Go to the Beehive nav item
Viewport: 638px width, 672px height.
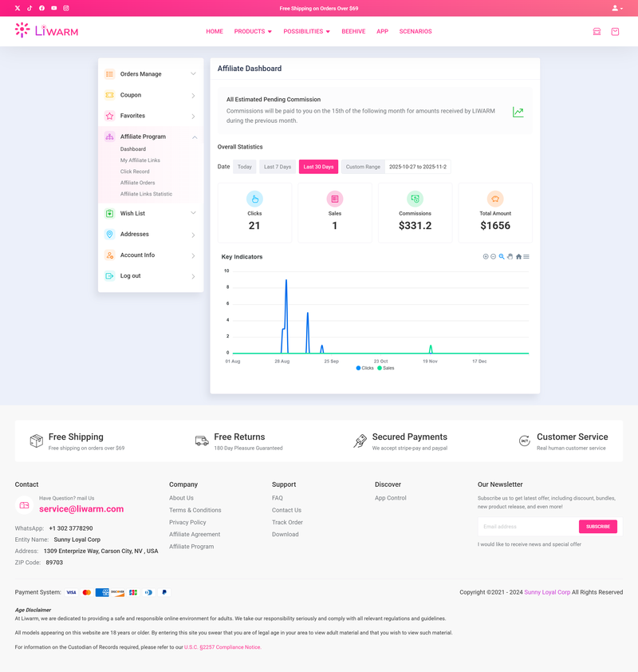click(x=353, y=31)
